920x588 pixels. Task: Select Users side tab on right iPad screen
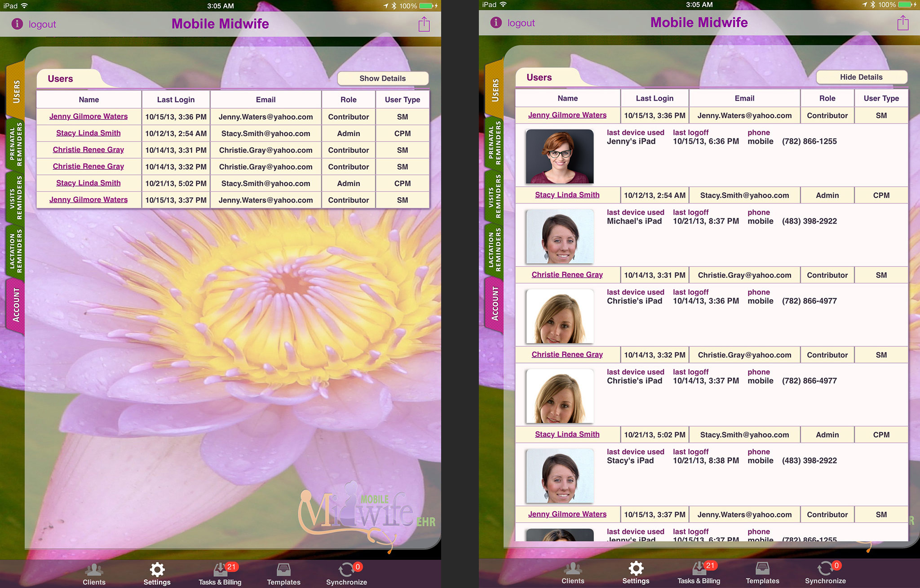coord(495,90)
